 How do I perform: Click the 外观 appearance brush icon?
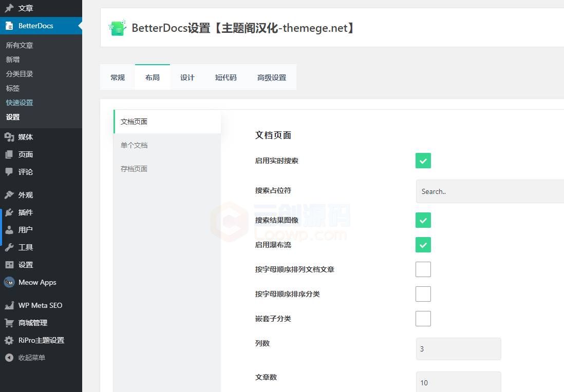click(9, 195)
